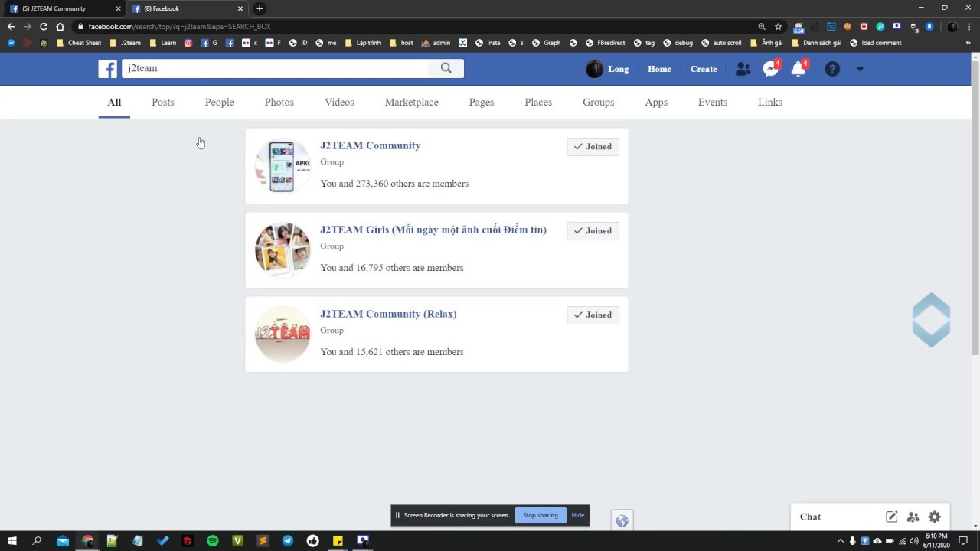980x551 pixels.
Task: Open a new browser tab
Action: pos(260,8)
